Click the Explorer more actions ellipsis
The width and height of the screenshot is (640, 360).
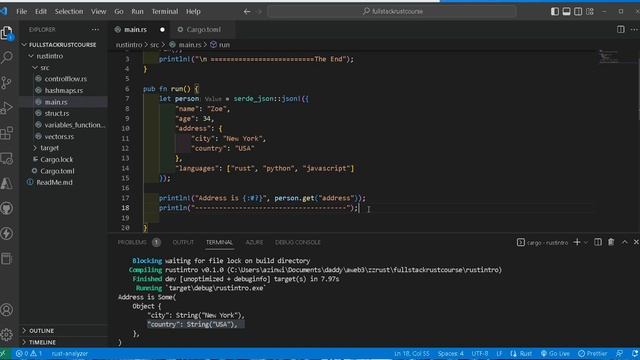(95, 29)
